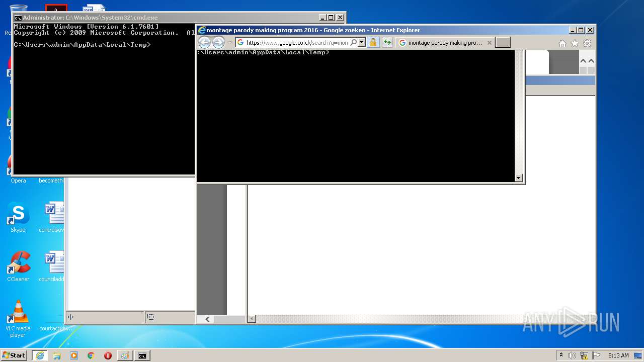Open the Windows Start menu
The height and width of the screenshot is (362, 644).
(14, 355)
